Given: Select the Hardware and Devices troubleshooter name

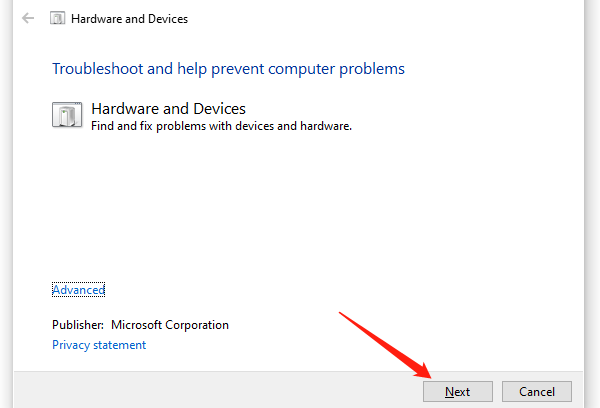Looking at the screenshot, I should [168, 109].
